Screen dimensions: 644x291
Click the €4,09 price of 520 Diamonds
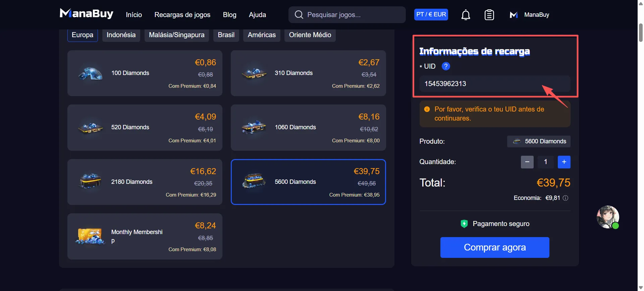click(x=205, y=117)
